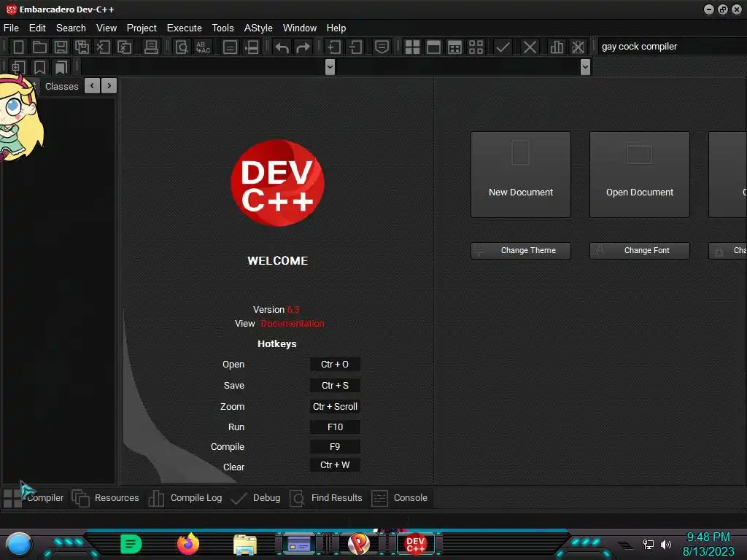
Task: Click the F10 Run hotkey label
Action: [x=335, y=427]
